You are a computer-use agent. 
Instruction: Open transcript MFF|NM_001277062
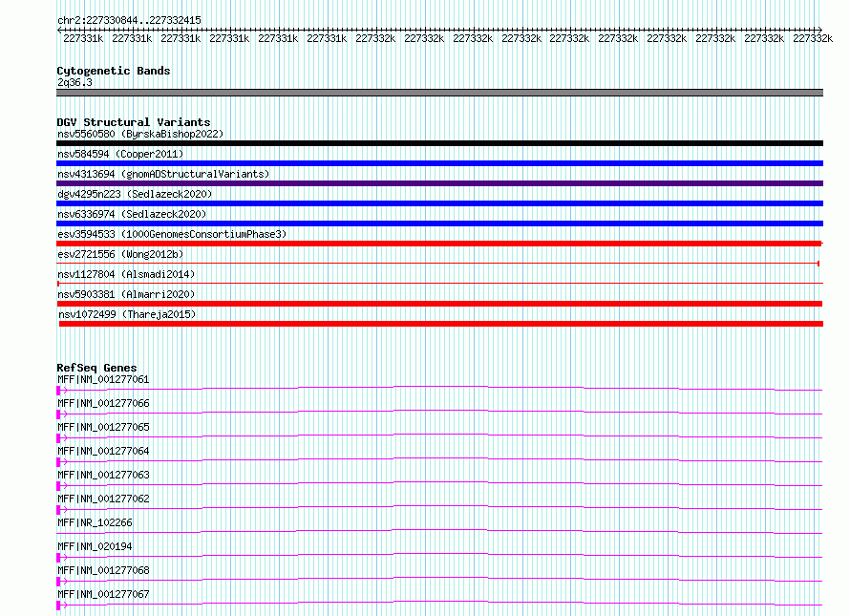point(103,499)
